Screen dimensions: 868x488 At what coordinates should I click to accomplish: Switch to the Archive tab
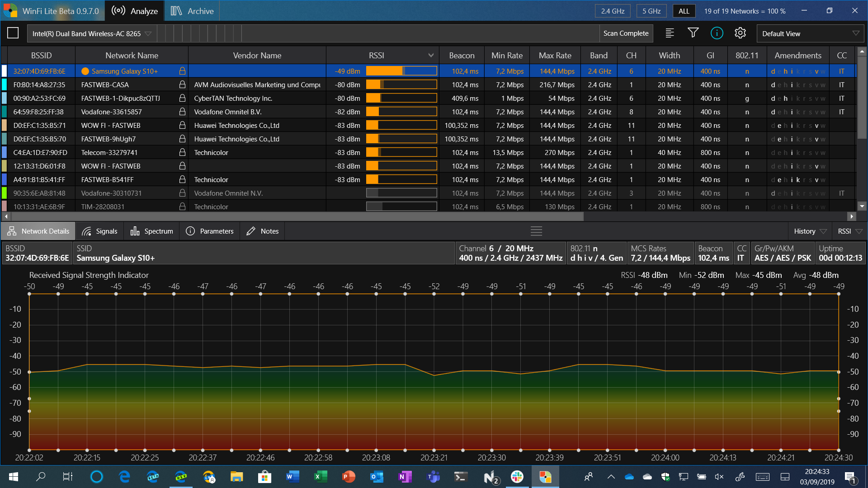(192, 11)
